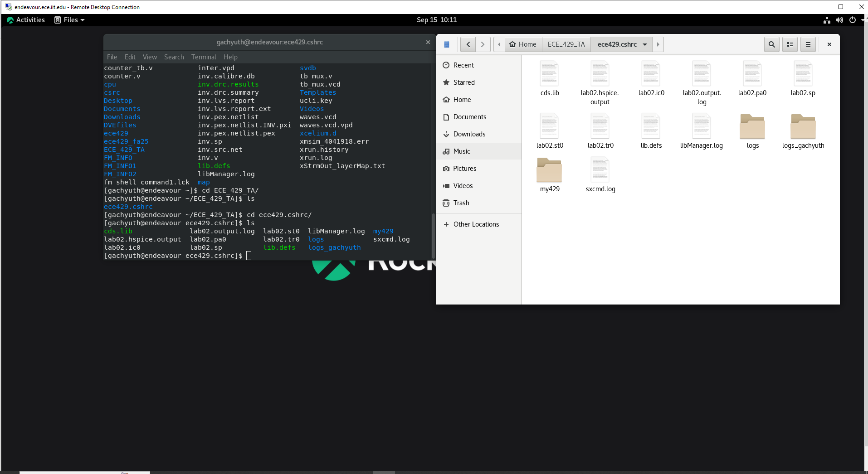The height and width of the screenshot is (474, 868).
Task: Open Other Locations in the sidebar
Action: click(479, 224)
